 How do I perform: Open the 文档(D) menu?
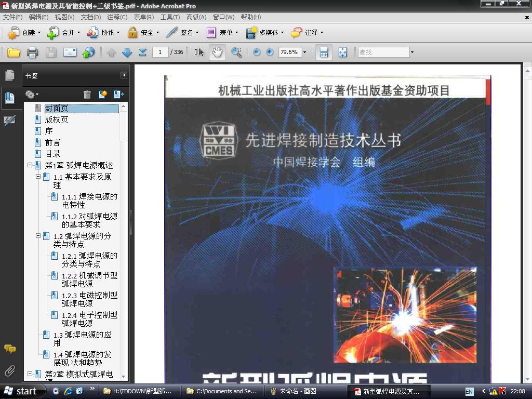90,17
